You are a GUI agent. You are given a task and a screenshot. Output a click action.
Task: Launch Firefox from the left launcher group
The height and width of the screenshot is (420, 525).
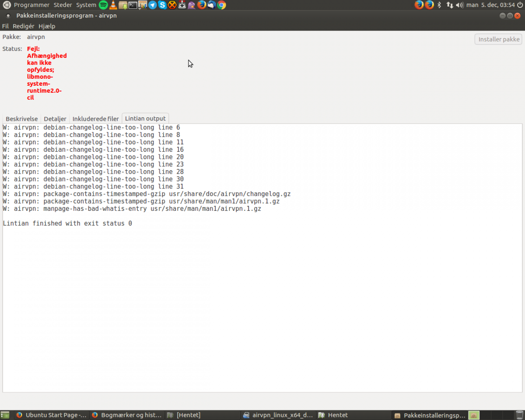tap(202, 5)
